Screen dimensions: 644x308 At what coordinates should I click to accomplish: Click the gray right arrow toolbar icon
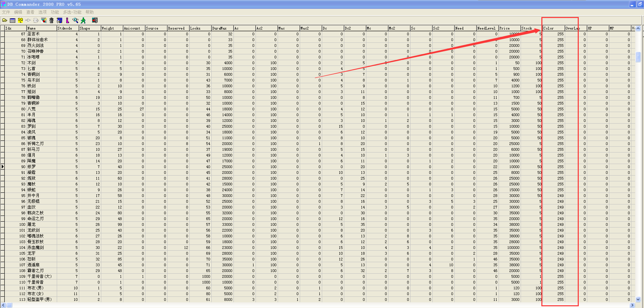point(28,20)
